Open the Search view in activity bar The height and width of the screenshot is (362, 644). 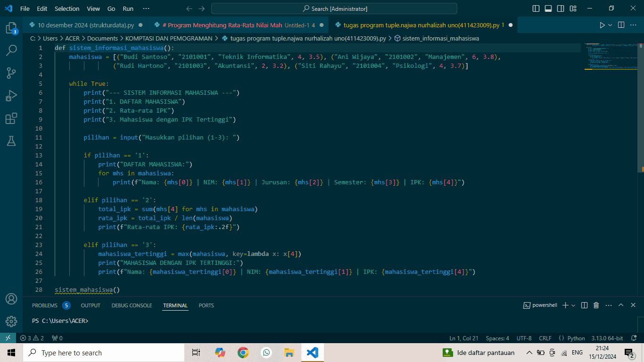click(11, 50)
